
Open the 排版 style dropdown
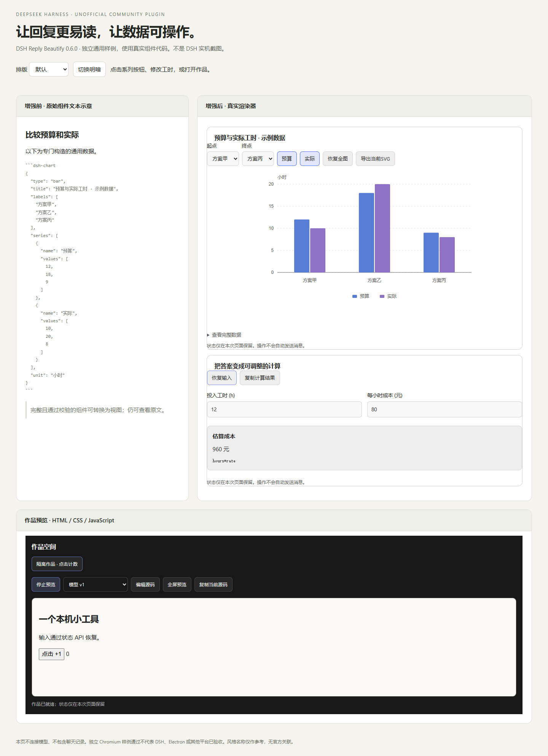click(49, 69)
